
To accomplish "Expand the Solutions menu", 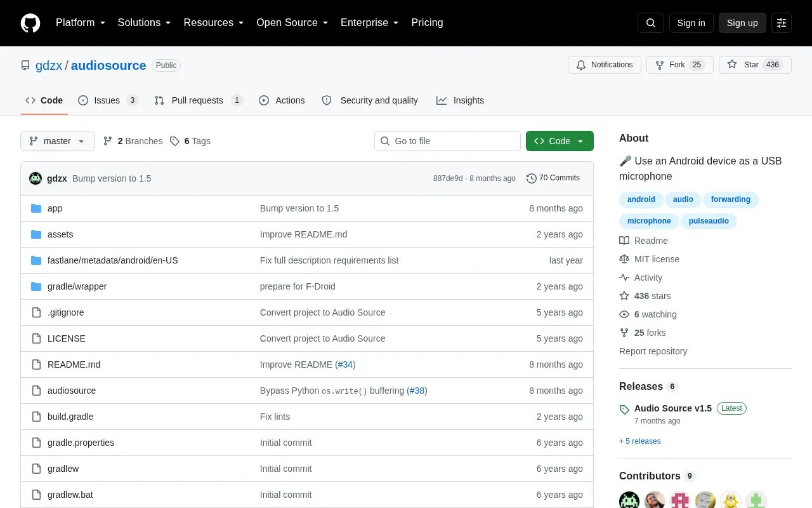I will [x=145, y=23].
